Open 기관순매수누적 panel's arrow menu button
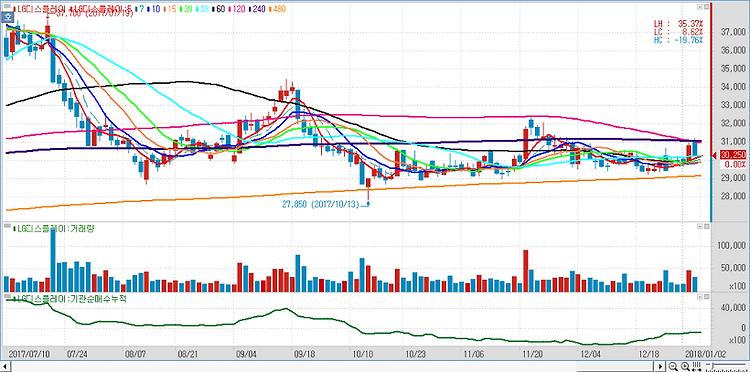This screenshot has width=750, height=372. 699,297
